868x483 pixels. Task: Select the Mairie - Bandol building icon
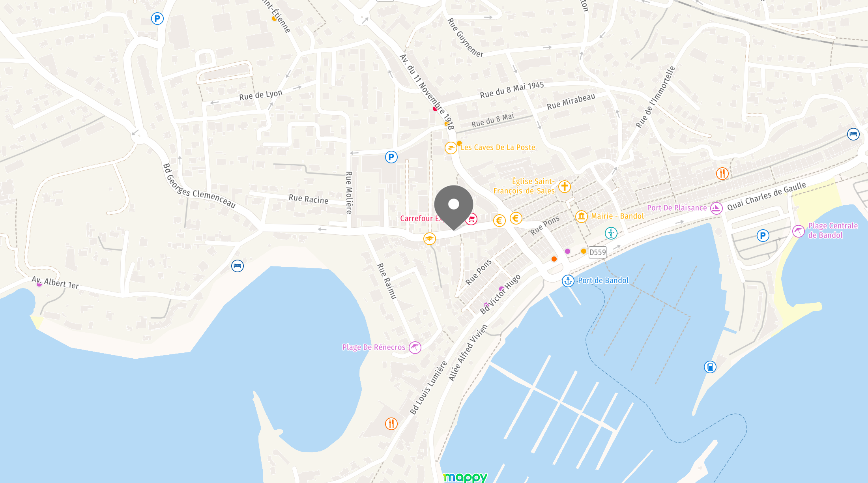pyautogui.click(x=582, y=216)
